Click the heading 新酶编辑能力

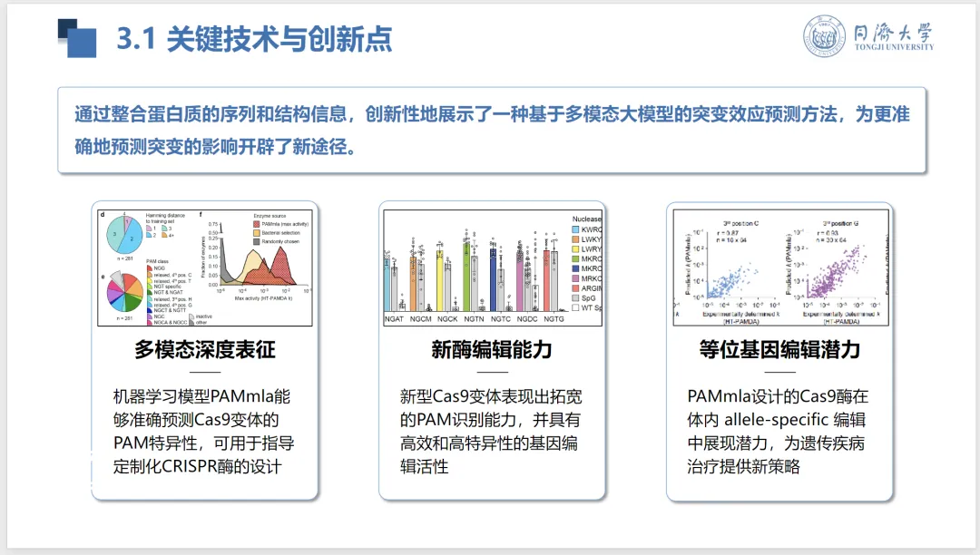(x=492, y=350)
